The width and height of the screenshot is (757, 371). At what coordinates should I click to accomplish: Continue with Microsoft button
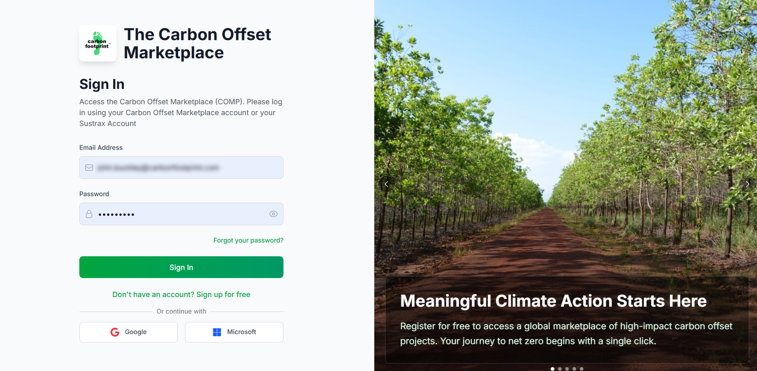[234, 332]
